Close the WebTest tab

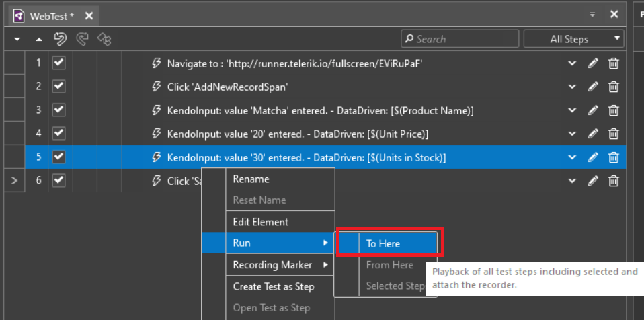pyautogui.click(x=89, y=16)
